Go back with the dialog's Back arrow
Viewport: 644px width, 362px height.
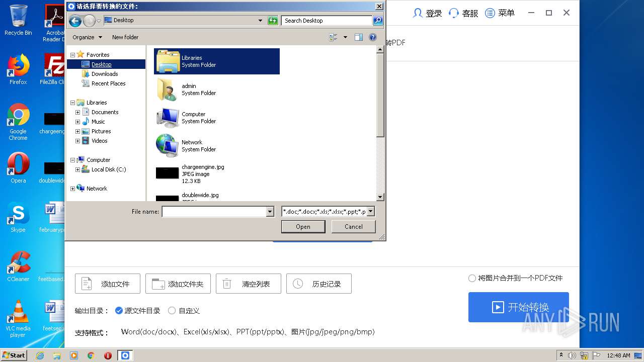click(x=75, y=21)
